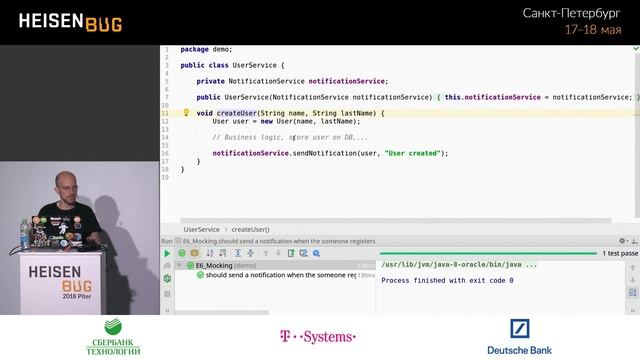Click the createUser method name

tap(236, 113)
